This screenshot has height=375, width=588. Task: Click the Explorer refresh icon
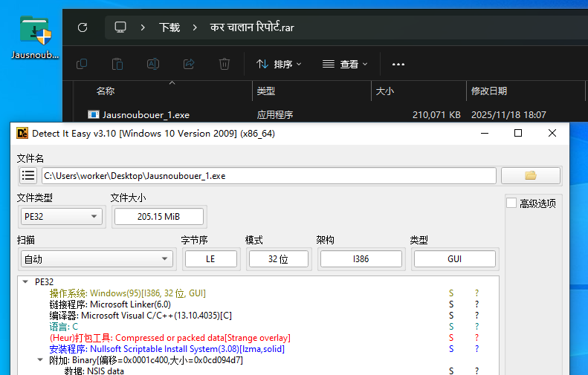(83, 27)
